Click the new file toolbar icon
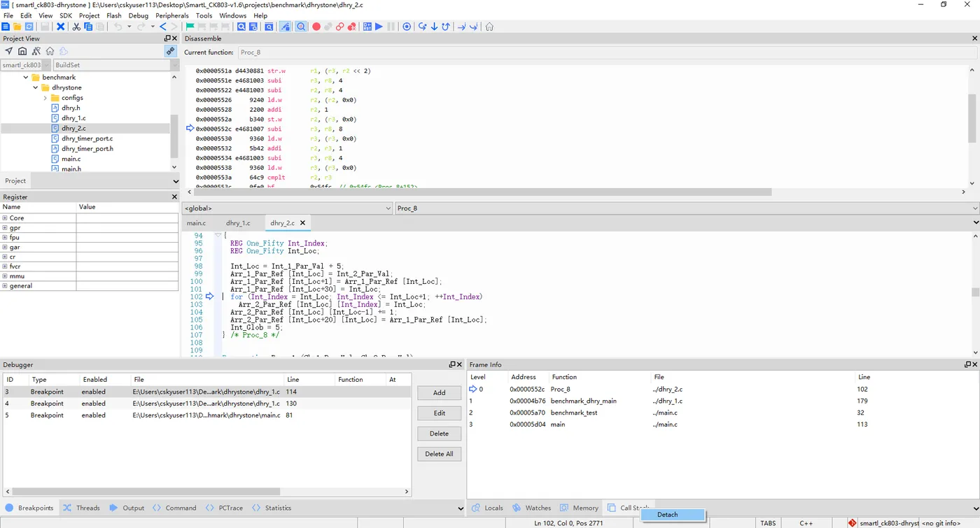 pos(5,27)
